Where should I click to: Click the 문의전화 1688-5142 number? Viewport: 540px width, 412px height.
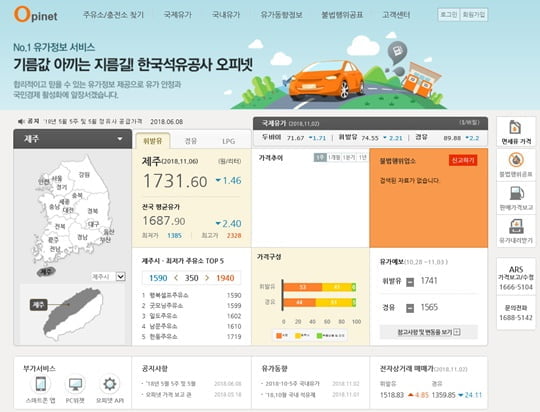coord(516,317)
